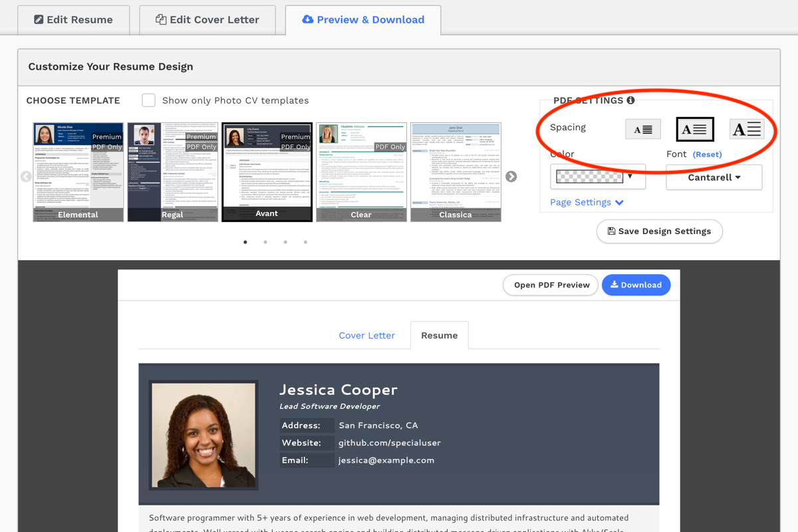Go to the last template carousel page dot

pos(305,242)
